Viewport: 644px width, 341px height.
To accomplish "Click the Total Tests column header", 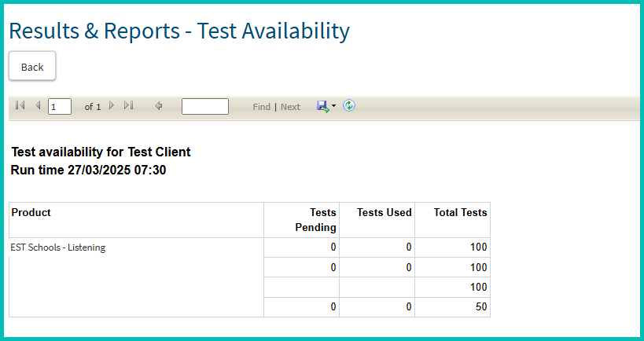I will pos(453,220).
